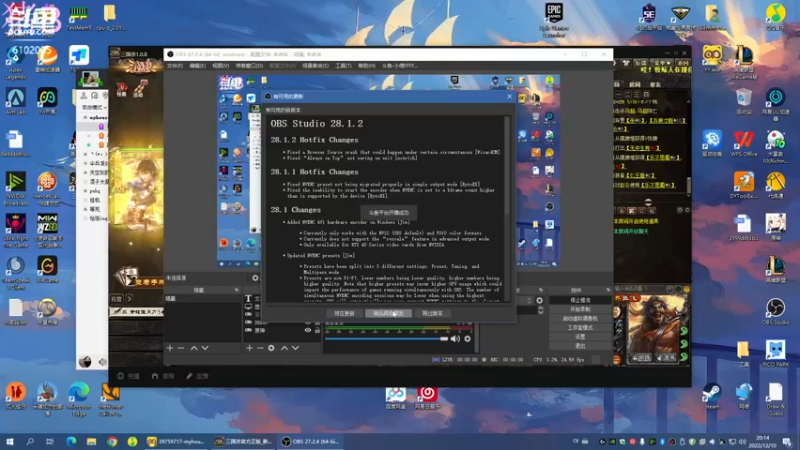Open the WPS Office desktop icon

[743, 143]
